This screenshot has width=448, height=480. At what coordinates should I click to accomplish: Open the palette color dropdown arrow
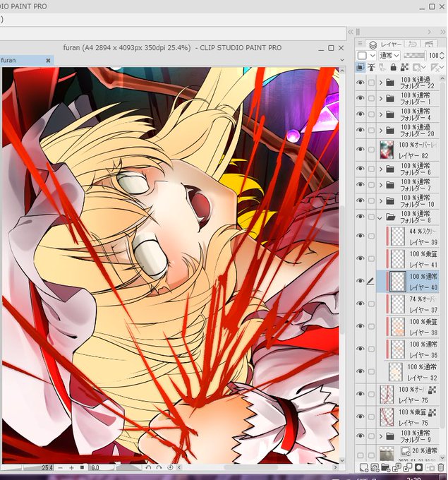pos(373,56)
